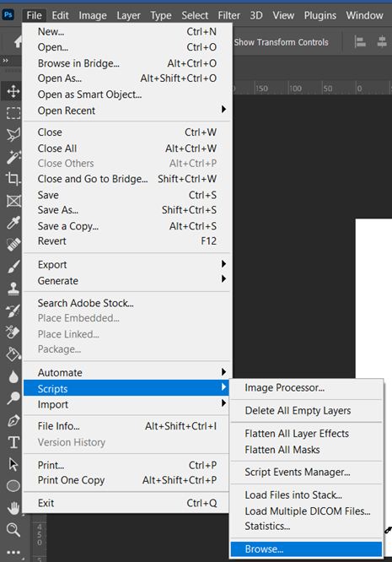Choose Load Files into Stack
Screen dimensions: 392x562
pos(307,495)
